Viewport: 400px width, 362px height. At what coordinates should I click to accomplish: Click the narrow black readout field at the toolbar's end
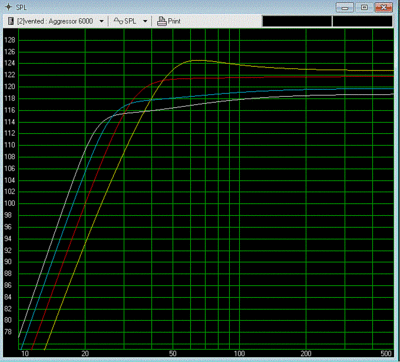click(362, 21)
